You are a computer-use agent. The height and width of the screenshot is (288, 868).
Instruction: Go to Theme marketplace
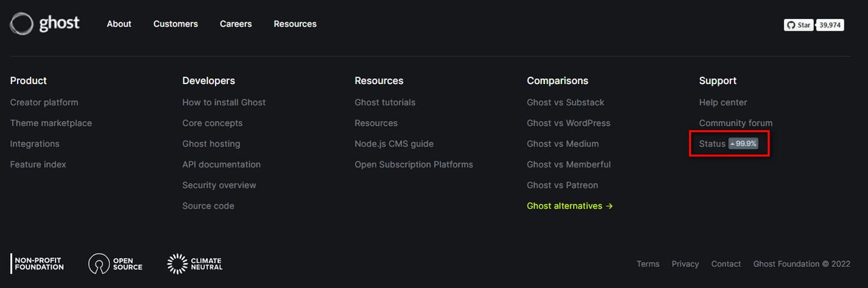51,123
